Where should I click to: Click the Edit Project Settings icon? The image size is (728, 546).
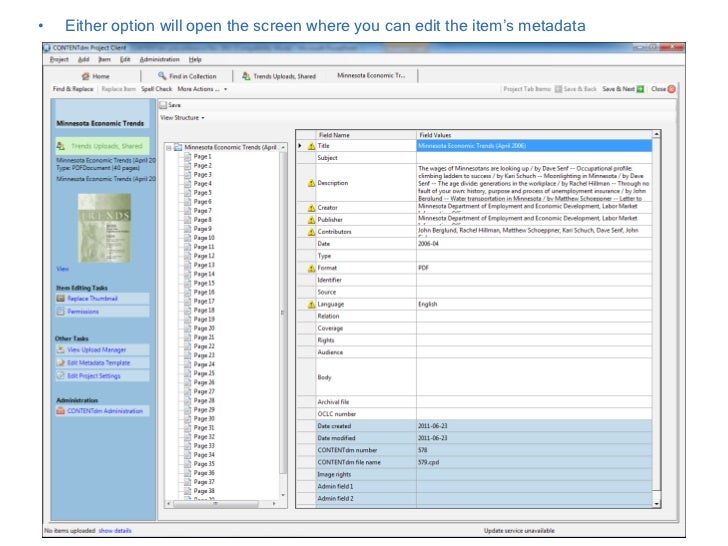(x=60, y=376)
